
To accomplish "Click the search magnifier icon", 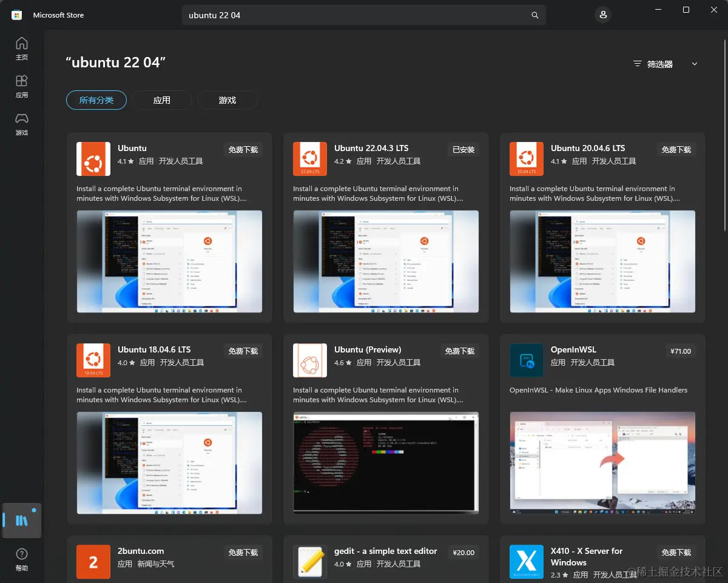I will tap(534, 15).
